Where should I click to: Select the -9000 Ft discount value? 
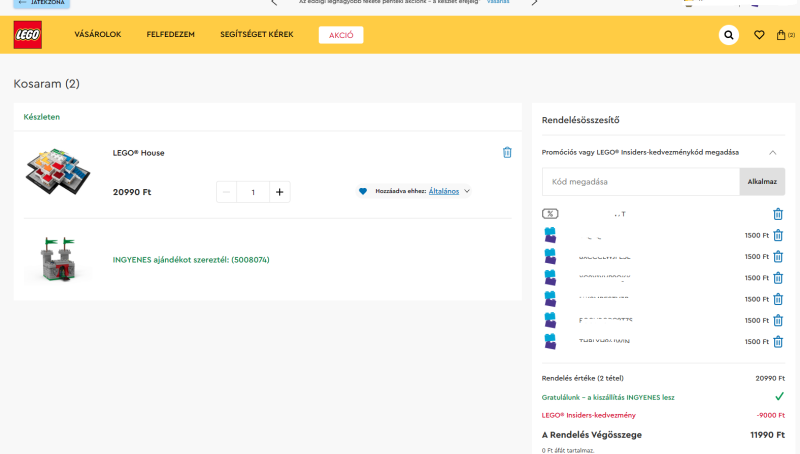(770, 415)
